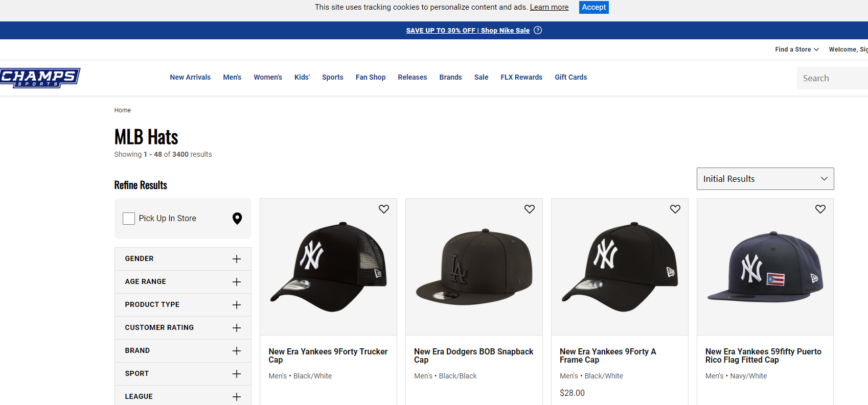
Task: Open the Find a Store dropdown
Action: (x=797, y=50)
